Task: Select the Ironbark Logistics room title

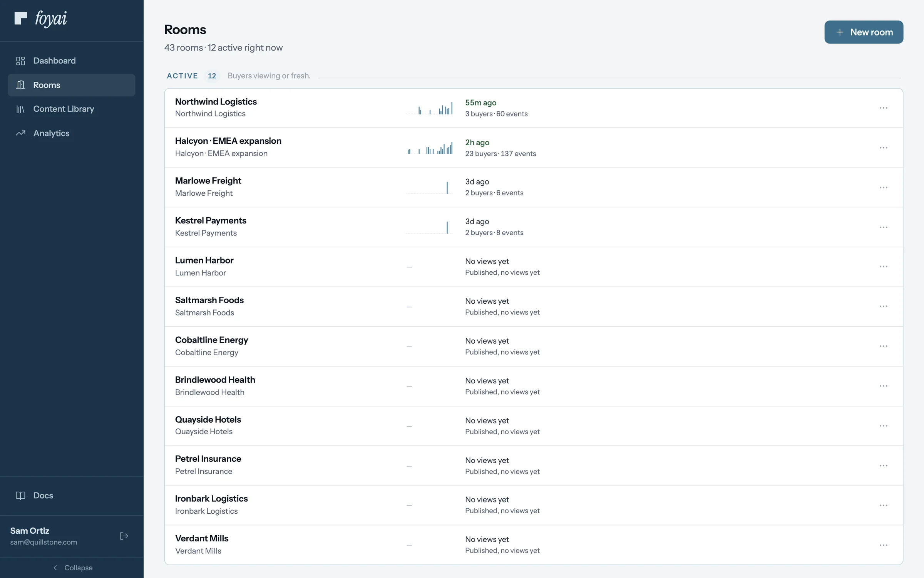Action: tap(211, 499)
